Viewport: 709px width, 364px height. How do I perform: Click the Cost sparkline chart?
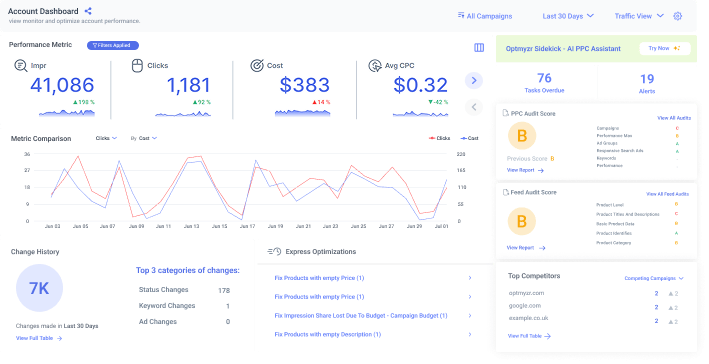(x=303, y=113)
